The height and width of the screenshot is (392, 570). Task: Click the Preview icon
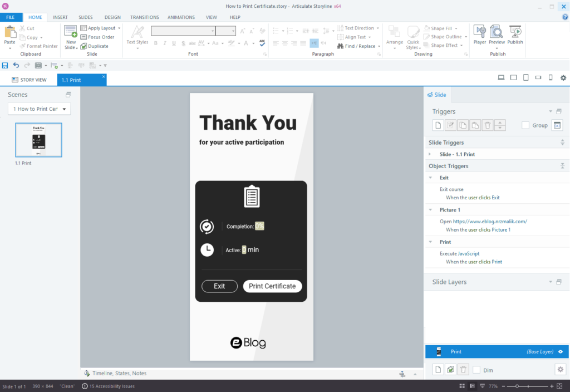pyautogui.click(x=497, y=32)
